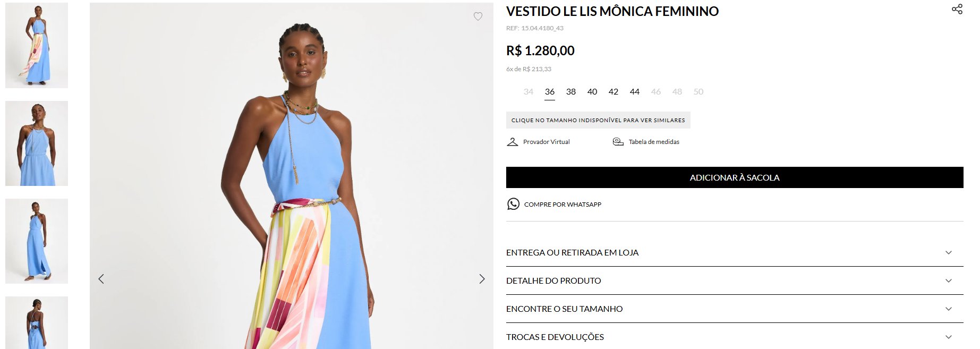The image size is (980, 349).
Task: View first thumbnail with printed scarf
Action: (37, 45)
